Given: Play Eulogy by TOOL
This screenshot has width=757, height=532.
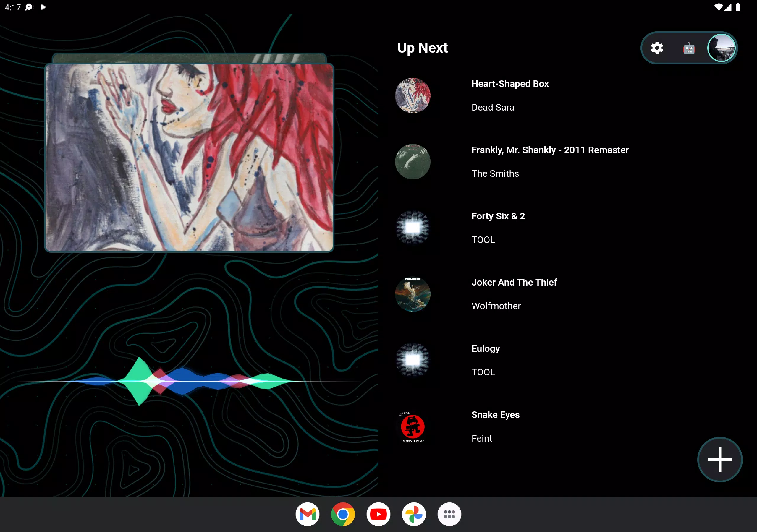Looking at the screenshot, I should [567, 361].
